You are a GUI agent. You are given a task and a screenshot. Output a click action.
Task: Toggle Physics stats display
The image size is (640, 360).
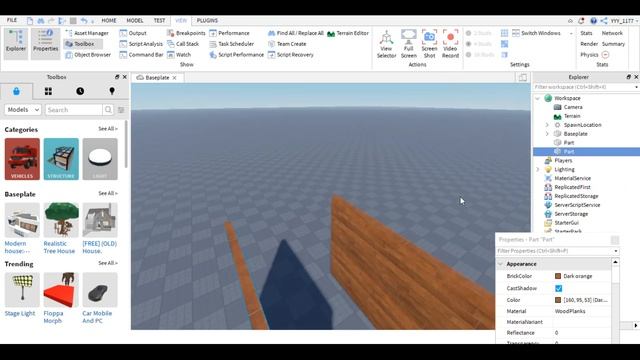tap(594, 55)
